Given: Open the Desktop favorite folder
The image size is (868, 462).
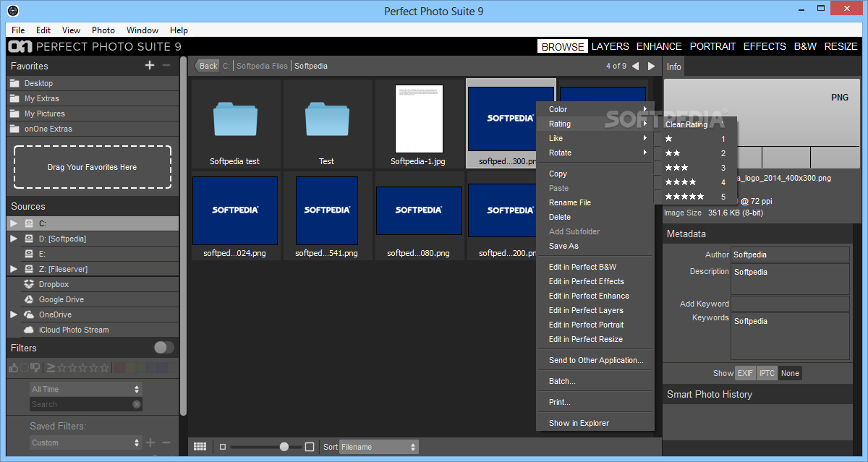Looking at the screenshot, I should (x=93, y=83).
